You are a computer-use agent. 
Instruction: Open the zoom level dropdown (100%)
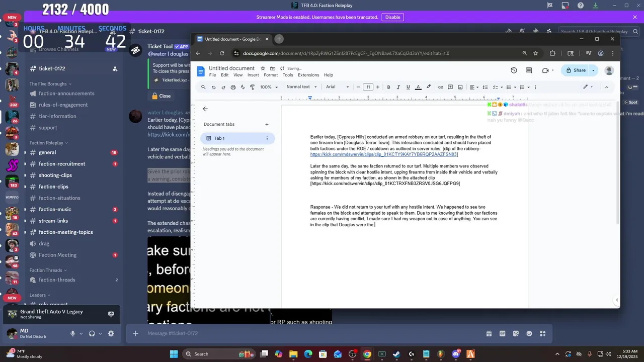(269, 87)
